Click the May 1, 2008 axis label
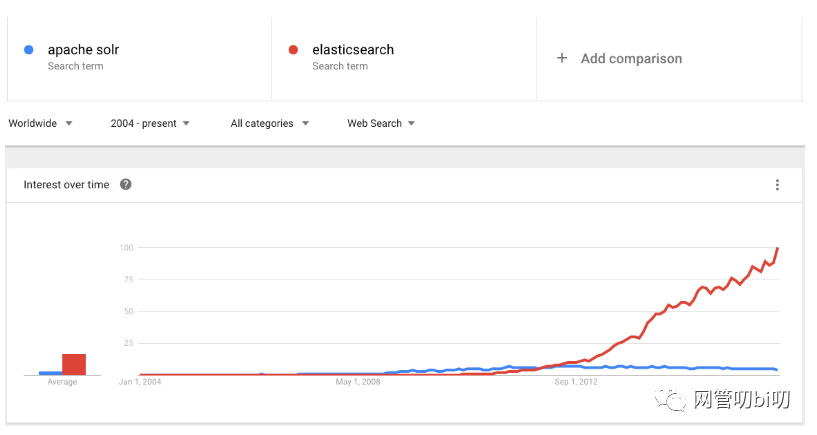The height and width of the screenshot is (435, 817). click(358, 381)
